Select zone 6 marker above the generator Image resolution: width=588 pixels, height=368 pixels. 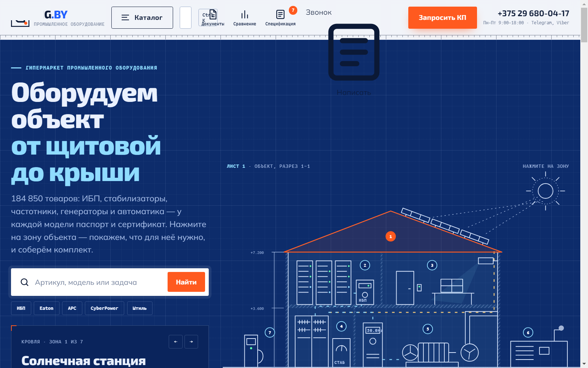528,333
